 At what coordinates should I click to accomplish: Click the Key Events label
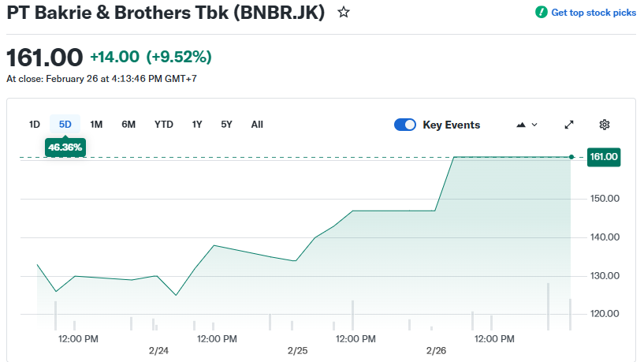(451, 125)
